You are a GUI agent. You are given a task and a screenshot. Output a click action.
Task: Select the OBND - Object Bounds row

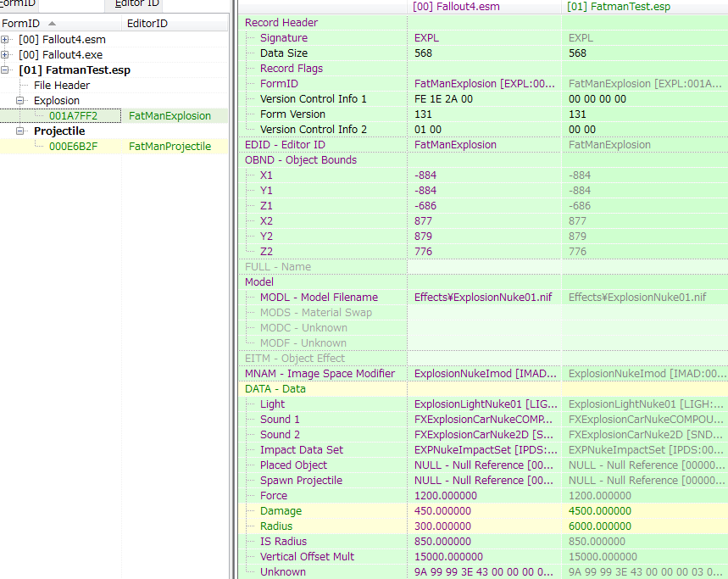click(483, 160)
